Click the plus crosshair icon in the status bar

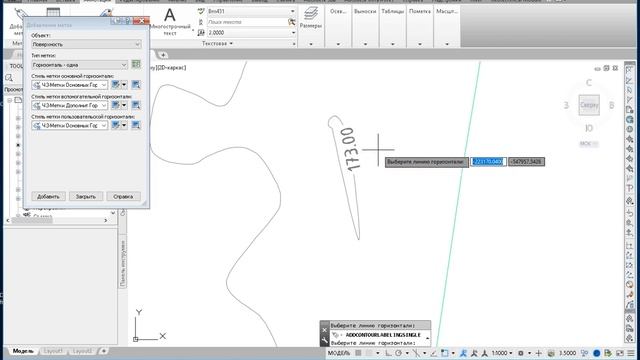(539, 353)
